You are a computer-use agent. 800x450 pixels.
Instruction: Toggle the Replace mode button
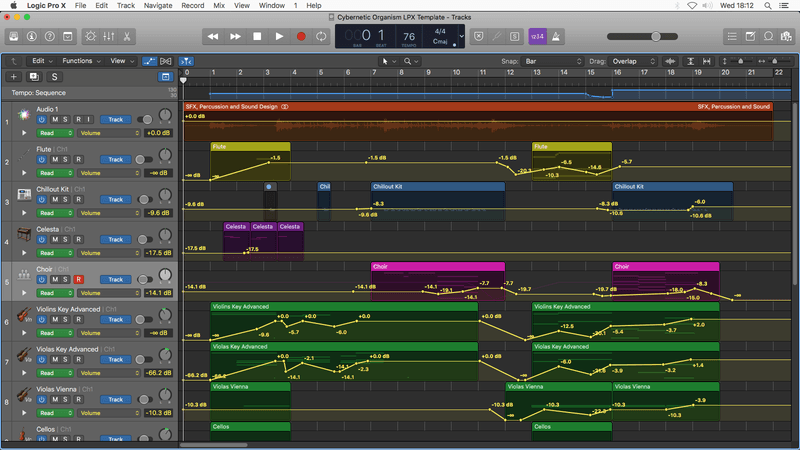[479, 36]
